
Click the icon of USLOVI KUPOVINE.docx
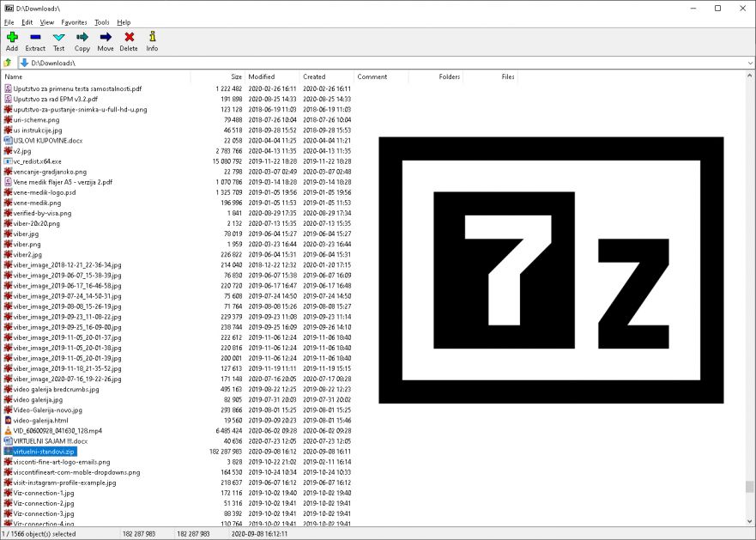tap(8, 140)
